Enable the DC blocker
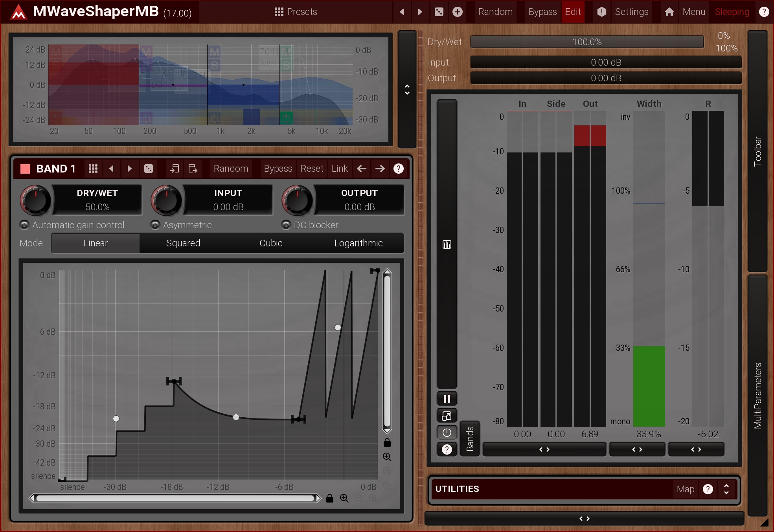 point(286,225)
